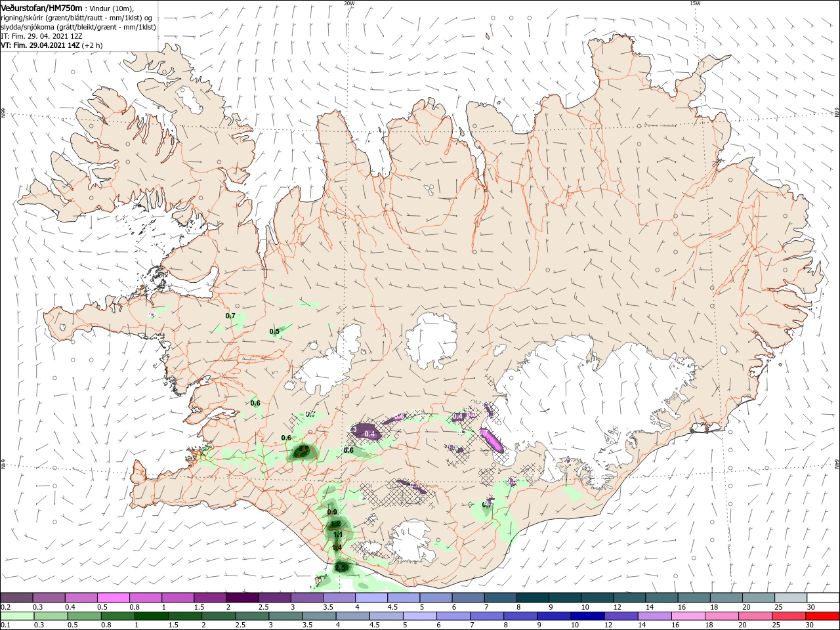Viewport: 840px width, 630px height.
Task: Pick white swatch after 30 in upper legend
Action: (x=823, y=598)
